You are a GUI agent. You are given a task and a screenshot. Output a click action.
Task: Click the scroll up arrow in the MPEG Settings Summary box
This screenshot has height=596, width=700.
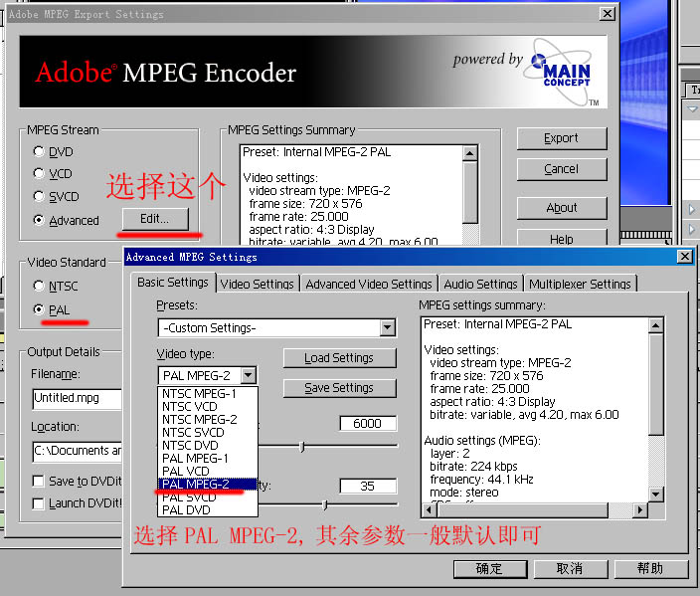pyautogui.click(x=469, y=153)
